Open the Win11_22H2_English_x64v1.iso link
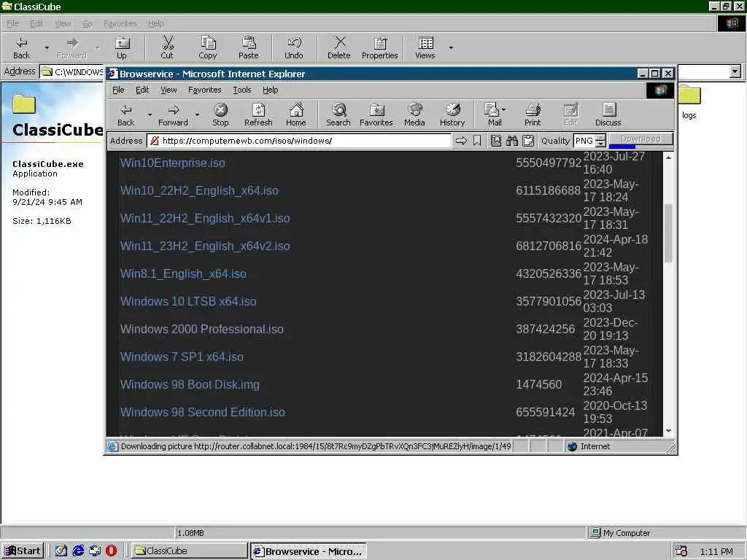 tap(205, 218)
